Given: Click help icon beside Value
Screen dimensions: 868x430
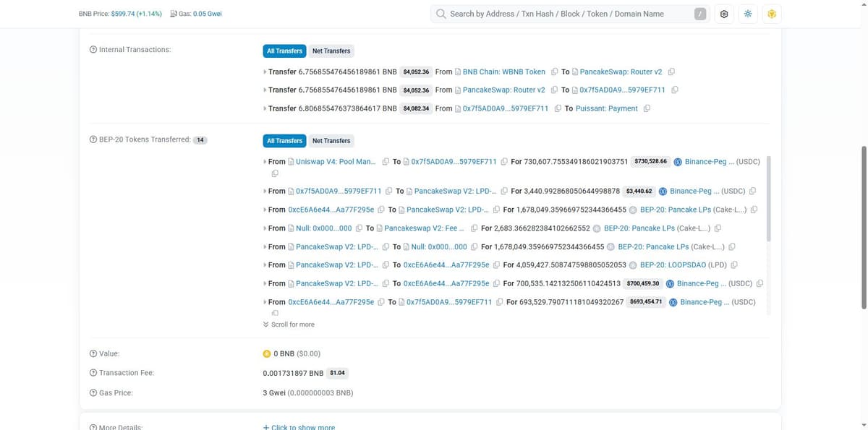Looking at the screenshot, I should point(93,354).
